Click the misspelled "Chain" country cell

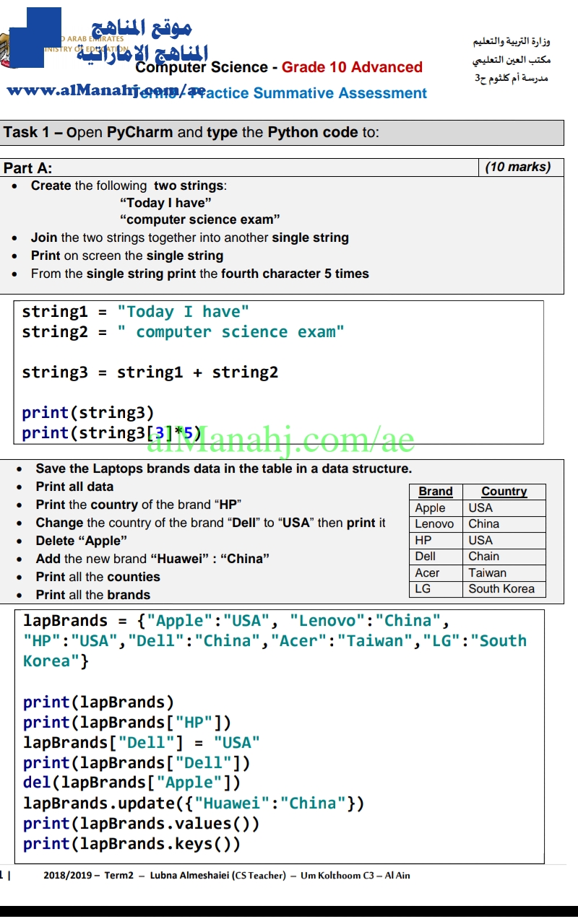point(484,557)
